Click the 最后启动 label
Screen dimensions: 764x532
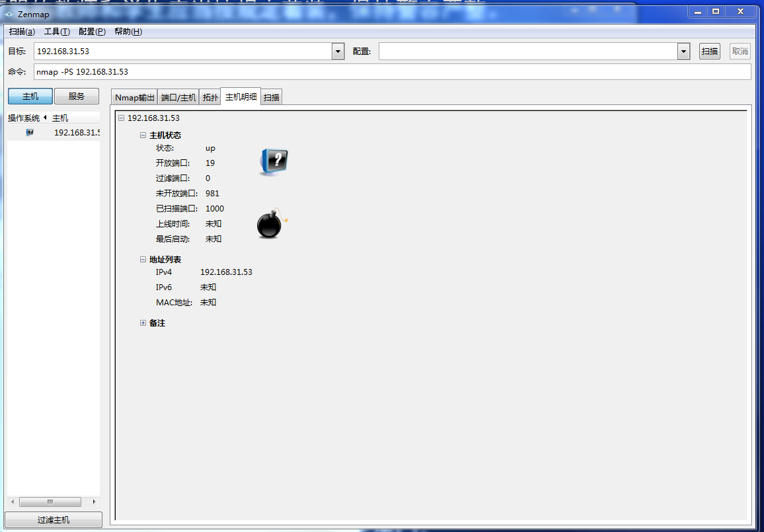tap(173, 239)
